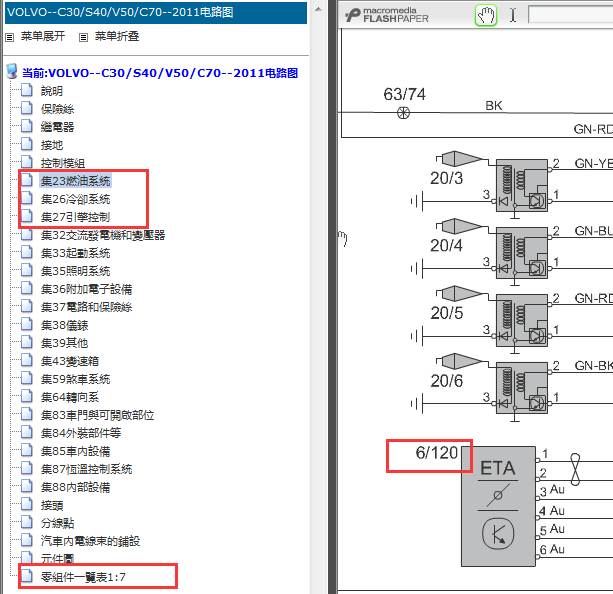Open 集59煞車系統 entry
The height and width of the screenshot is (594, 613).
click(75, 379)
